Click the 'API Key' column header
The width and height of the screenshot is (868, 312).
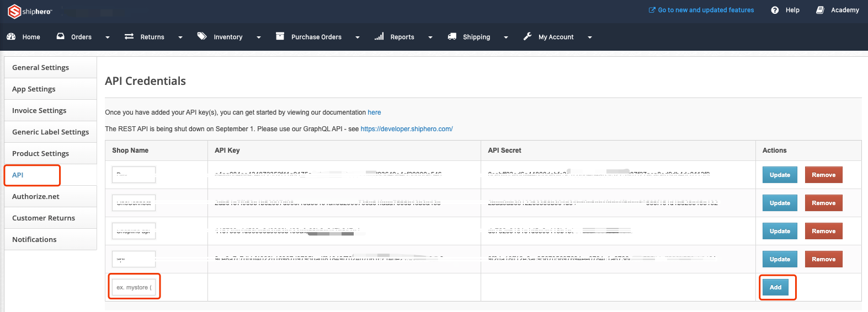click(x=227, y=150)
